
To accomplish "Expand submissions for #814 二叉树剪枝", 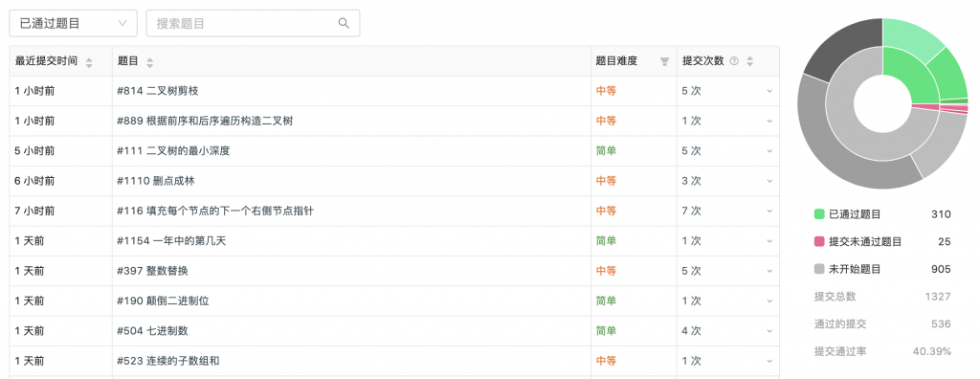I will click(x=769, y=91).
